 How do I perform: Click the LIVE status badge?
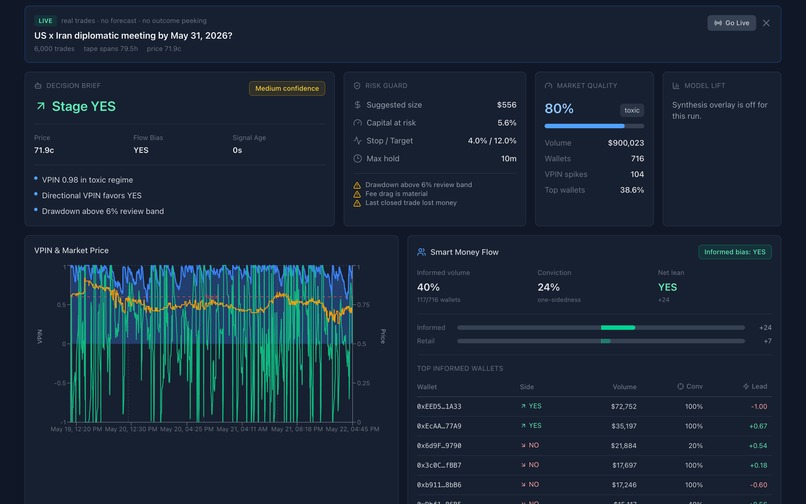(x=45, y=21)
